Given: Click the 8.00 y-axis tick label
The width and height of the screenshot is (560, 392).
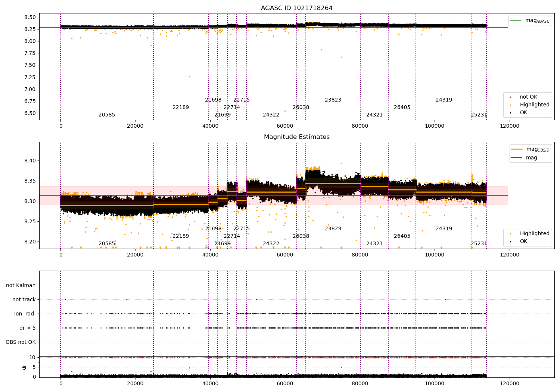Looking at the screenshot, I should tap(29, 41).
